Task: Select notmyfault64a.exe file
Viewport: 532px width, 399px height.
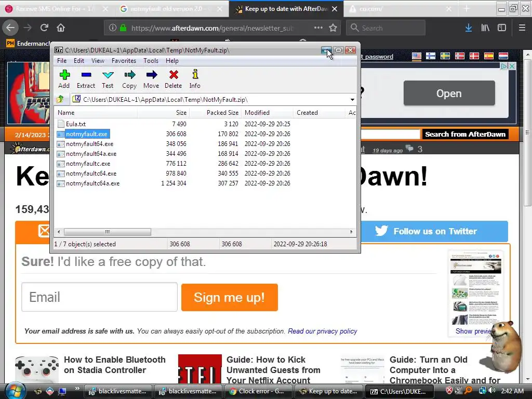Action: click(x=91, y=154)
